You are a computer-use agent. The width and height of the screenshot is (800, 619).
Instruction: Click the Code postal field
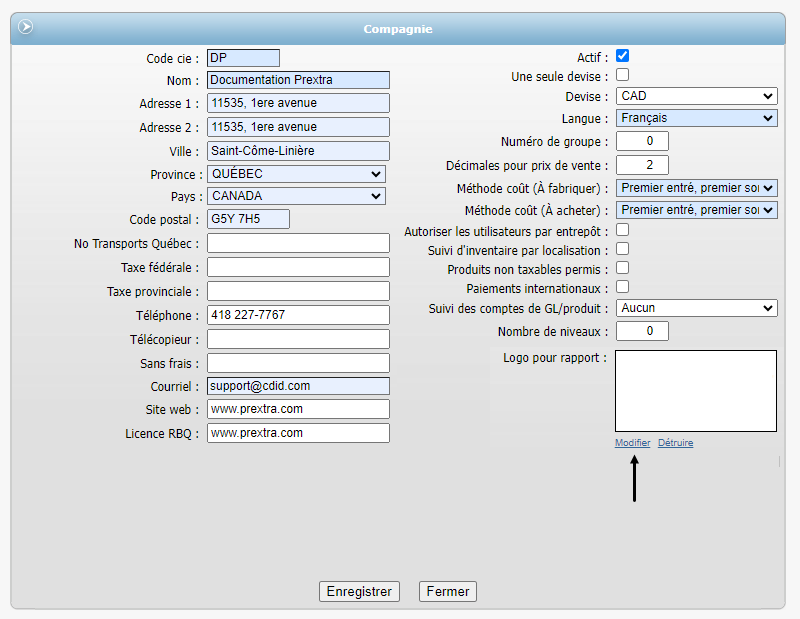[x=248, y=219]
